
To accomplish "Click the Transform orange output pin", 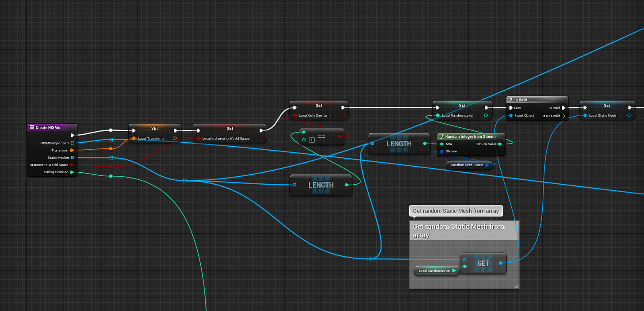I will 72,150.
